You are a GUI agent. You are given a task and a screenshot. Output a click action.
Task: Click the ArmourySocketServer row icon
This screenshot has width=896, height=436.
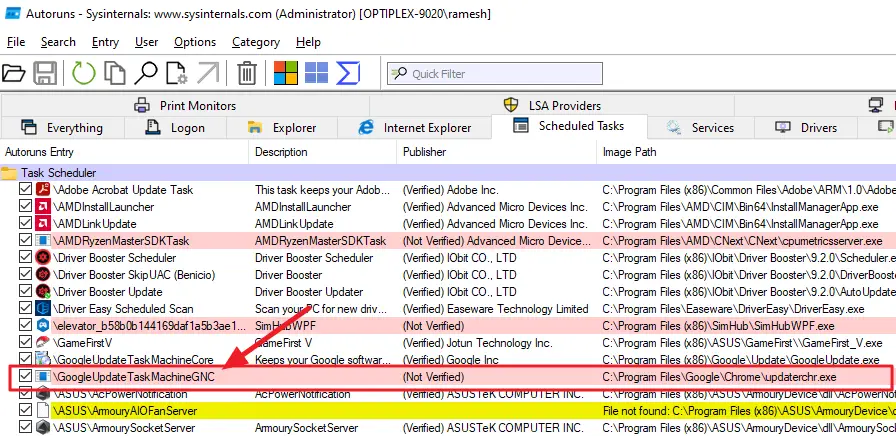43,428
